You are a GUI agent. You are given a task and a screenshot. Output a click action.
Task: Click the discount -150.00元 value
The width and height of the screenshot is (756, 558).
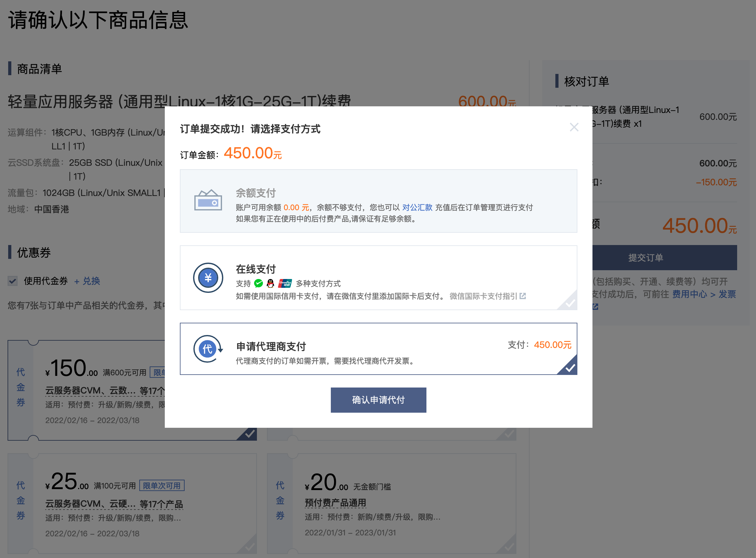pyautogui.click(x=716, y=182)
